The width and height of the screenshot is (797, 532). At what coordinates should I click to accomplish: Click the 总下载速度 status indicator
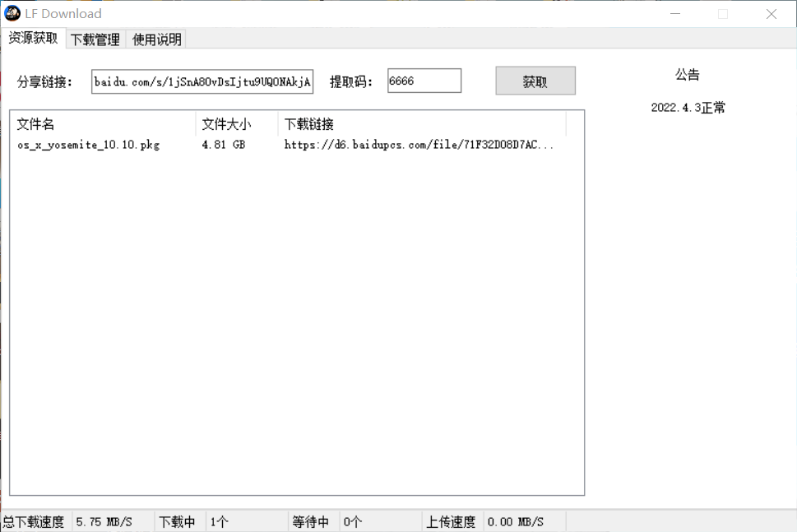pyautogui.click(x=35, y=521)
